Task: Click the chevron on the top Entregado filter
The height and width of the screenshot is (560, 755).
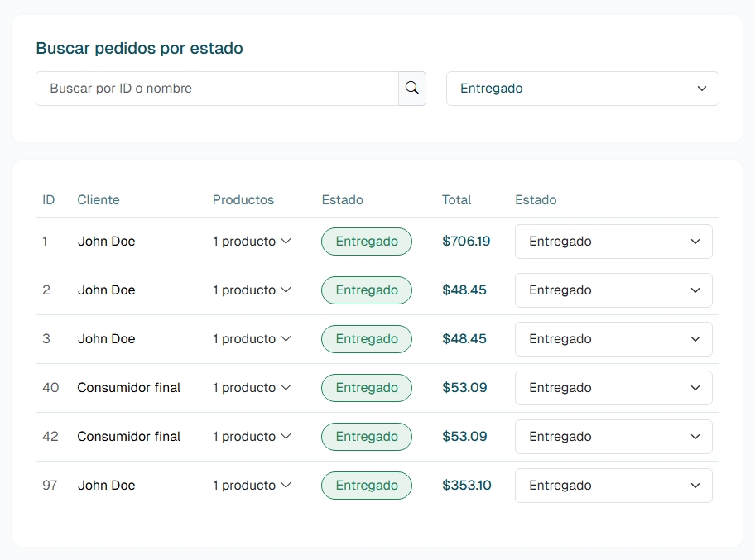Action: [x=702, y=88]
